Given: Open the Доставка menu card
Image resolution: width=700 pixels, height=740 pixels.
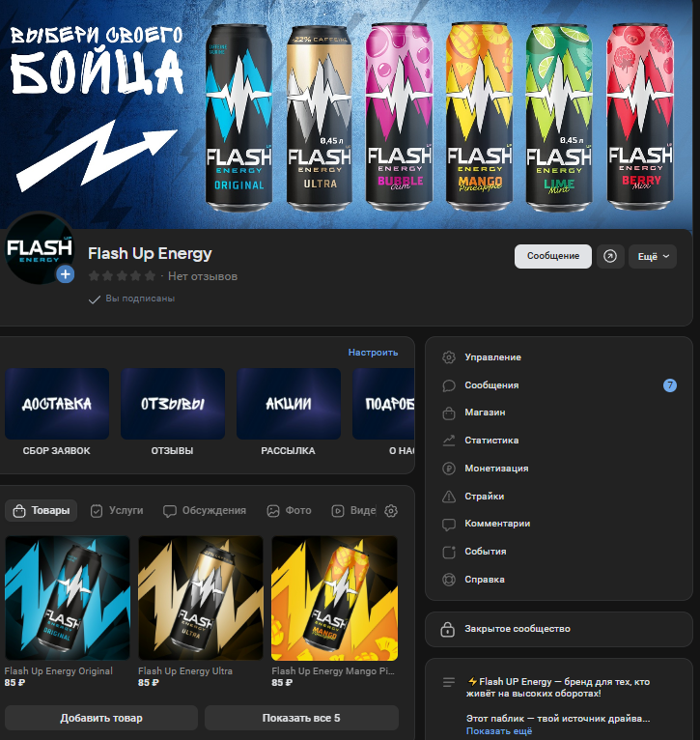Looking at the screenshot, I should (x=57, y=404).
